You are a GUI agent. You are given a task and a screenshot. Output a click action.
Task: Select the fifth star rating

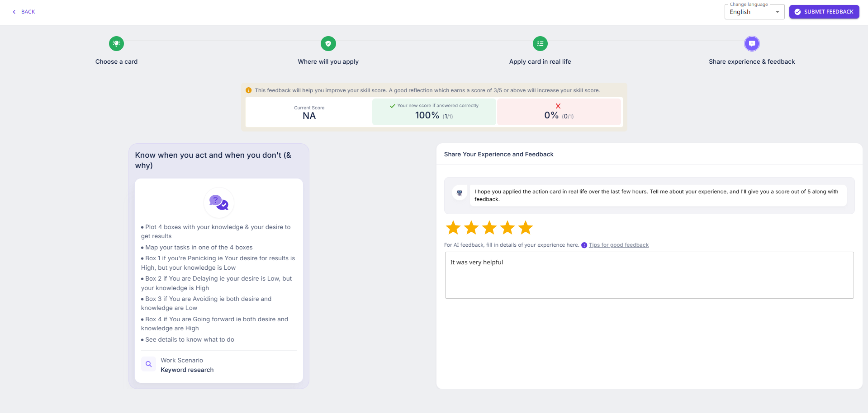click(526, 228)
